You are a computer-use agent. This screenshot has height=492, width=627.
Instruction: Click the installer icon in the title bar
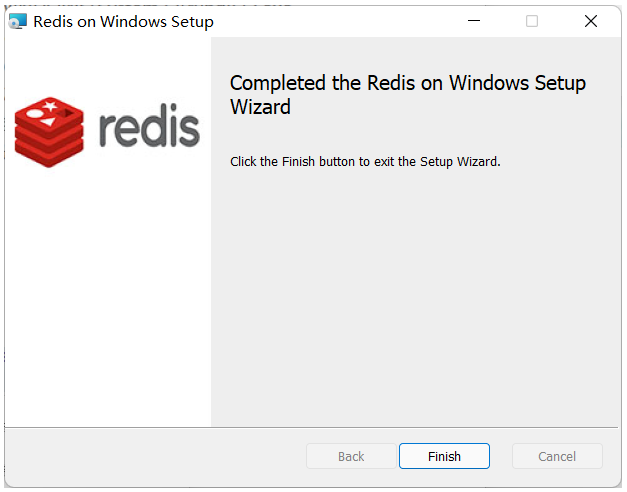[17, 21]
